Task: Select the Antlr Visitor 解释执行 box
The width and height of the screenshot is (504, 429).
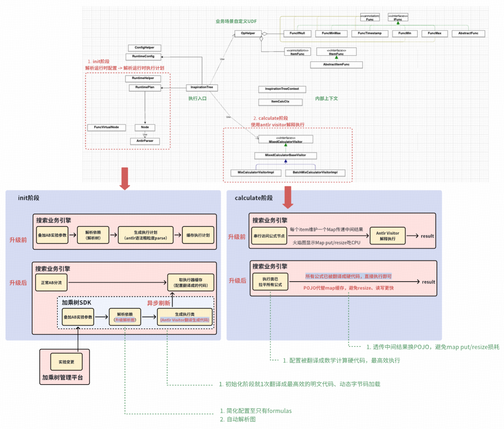Action: (x=387, y=236)
